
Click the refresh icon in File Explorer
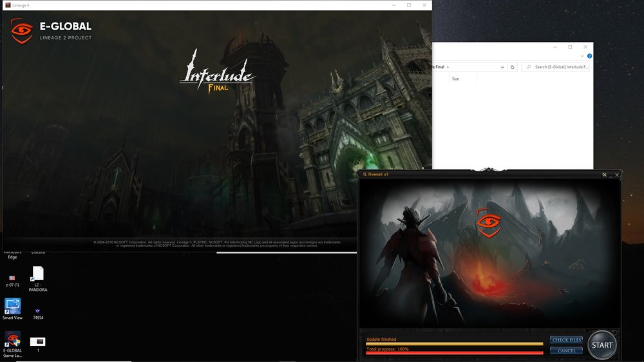click(513, 67)
